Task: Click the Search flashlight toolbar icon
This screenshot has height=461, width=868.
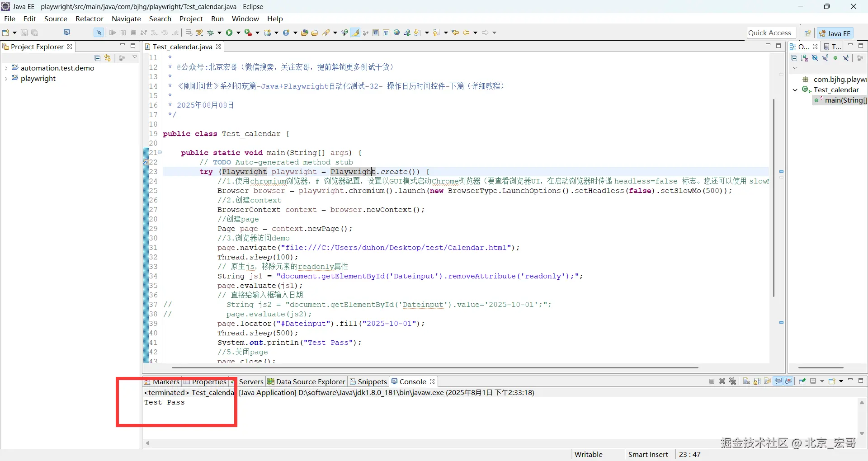Action: 326,33
